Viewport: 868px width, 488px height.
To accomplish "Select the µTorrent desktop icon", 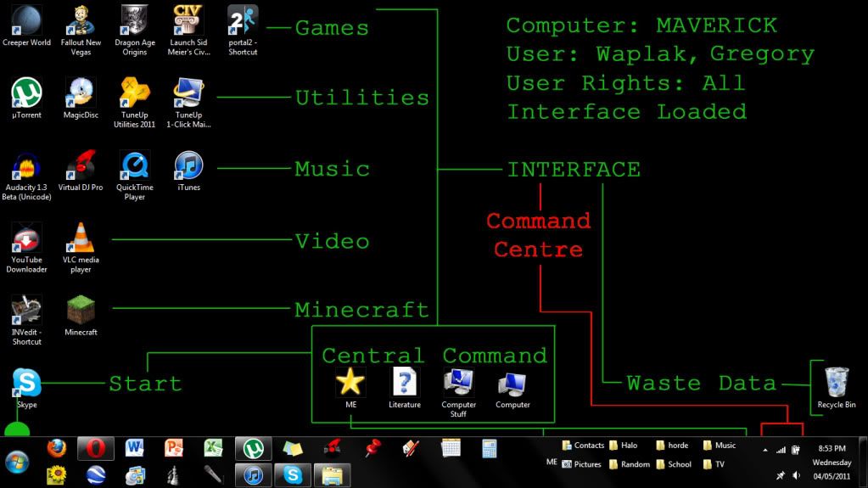I will click(x=26, y=98).
